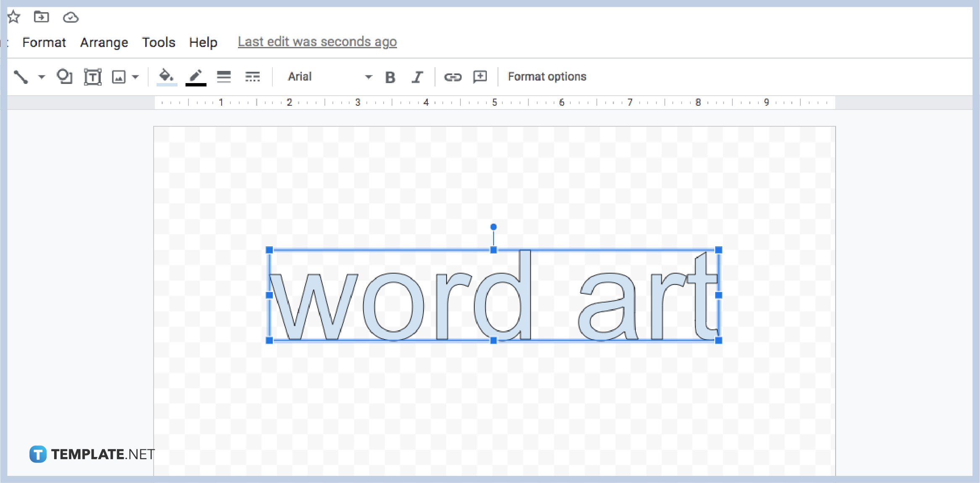Screen dimensions: 980x483
Task: Open the Arrange menu
Action: coord(104,42)
